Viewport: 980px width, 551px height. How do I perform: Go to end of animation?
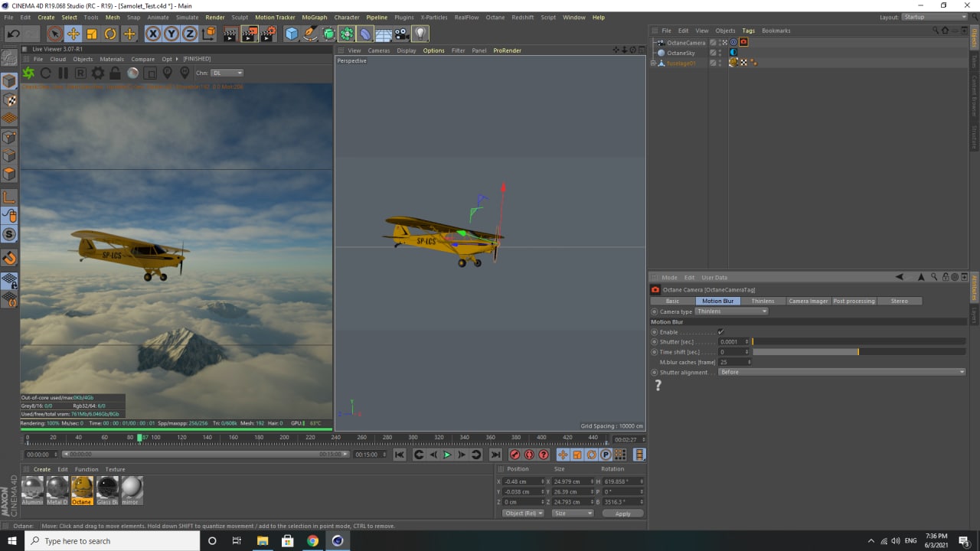(x=496, y=455)
